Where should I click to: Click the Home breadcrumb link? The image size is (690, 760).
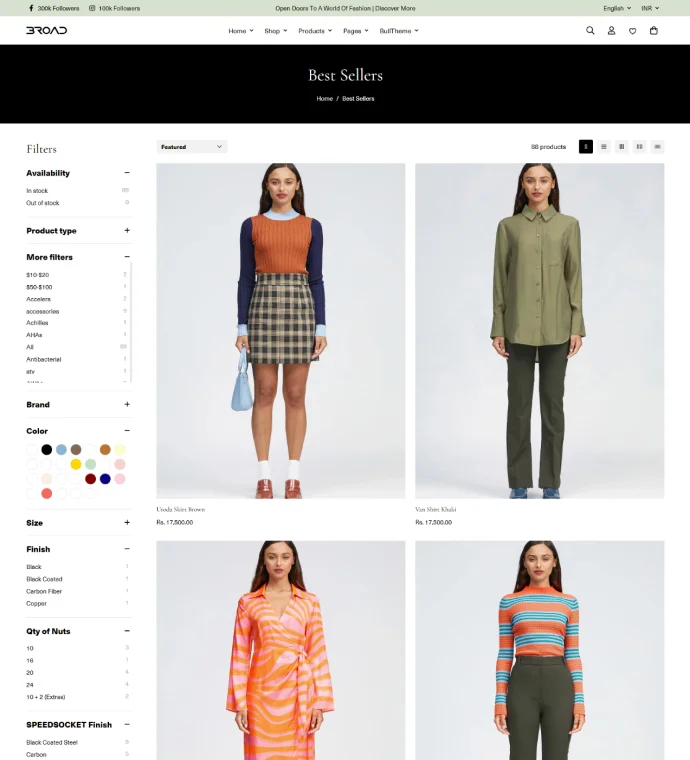[325, 98]
